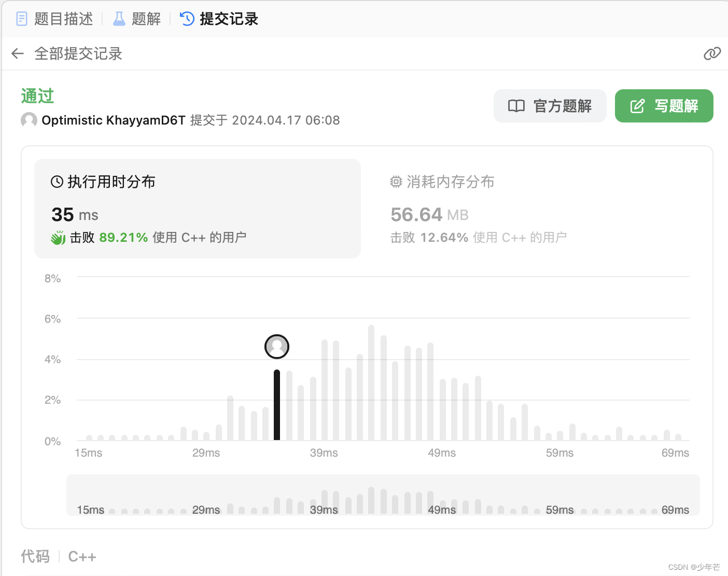The width and height of the screenshot is (728, 576).
Task: Click the tallest grey bar in the distribution chart
Action: pyautogui.click(x=371, y=382)
